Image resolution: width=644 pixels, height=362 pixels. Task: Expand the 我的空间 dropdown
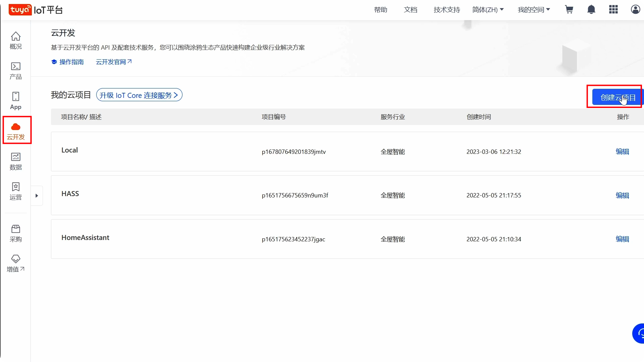pos(534,10)
